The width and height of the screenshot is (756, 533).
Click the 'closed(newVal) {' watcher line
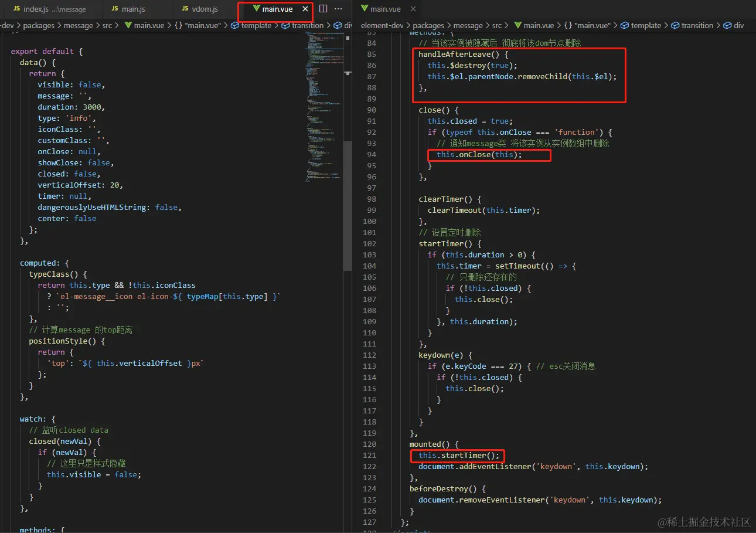[x=65, y=442]
